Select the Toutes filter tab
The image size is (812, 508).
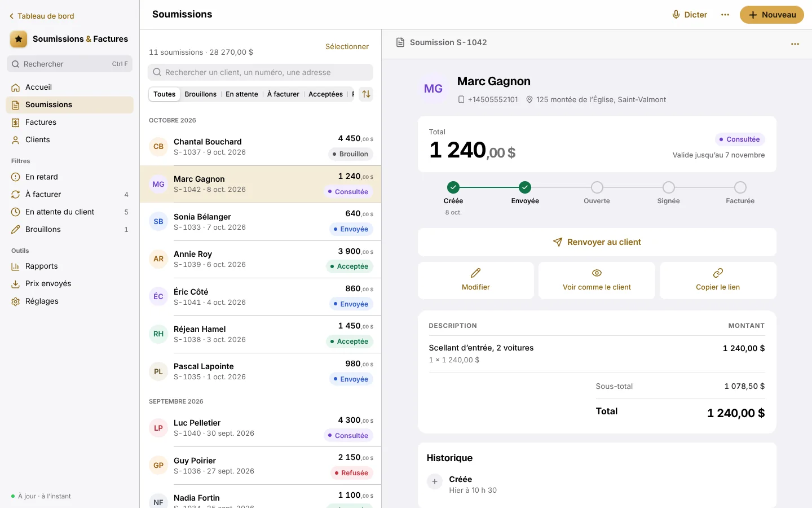click(x=165, y=94)
